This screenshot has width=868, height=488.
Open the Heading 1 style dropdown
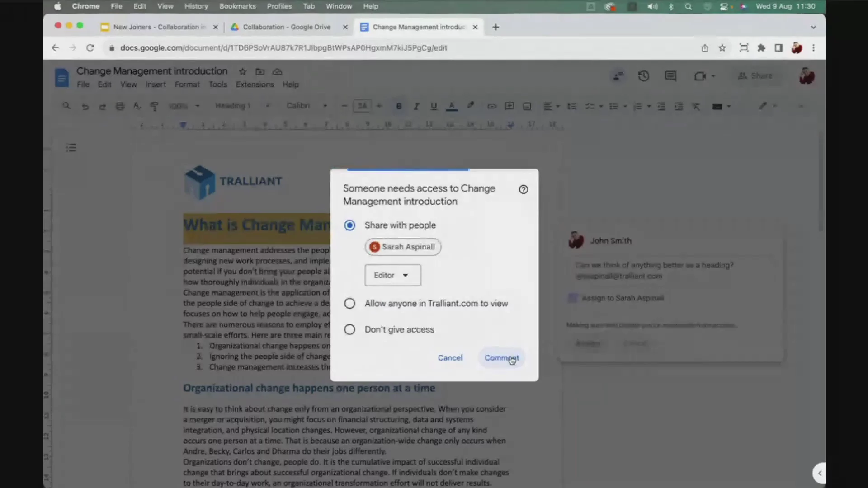[242, 106]
